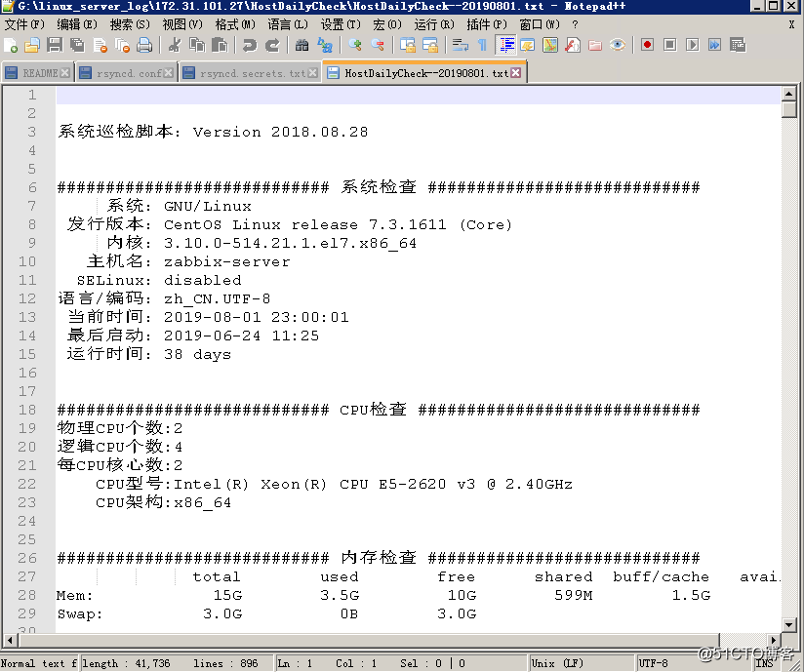The height and width of the screenshot is (672, 804).
Task: Copy selection using toolbar icon
Action: tap(197, 45)
